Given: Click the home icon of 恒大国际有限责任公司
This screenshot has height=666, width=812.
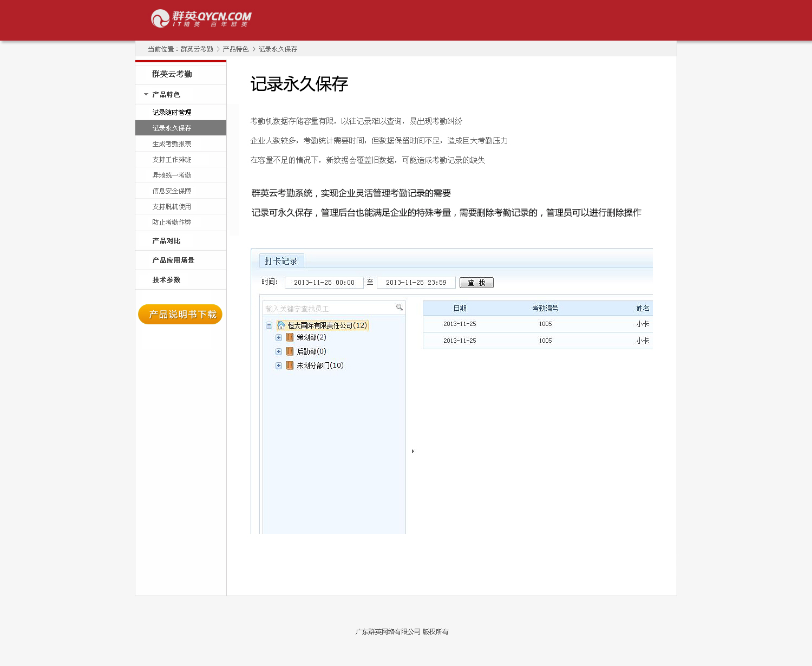Looking at the screenshot, I should pos(281,325).
